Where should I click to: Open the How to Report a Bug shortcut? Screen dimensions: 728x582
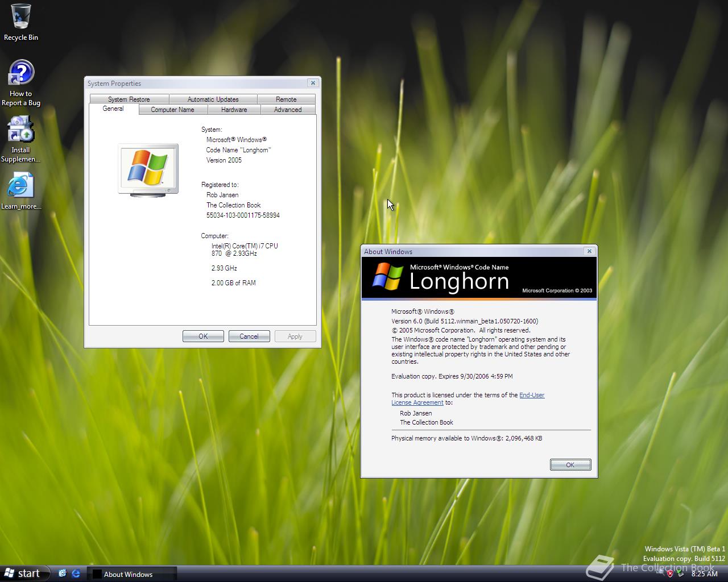(21, 83)
